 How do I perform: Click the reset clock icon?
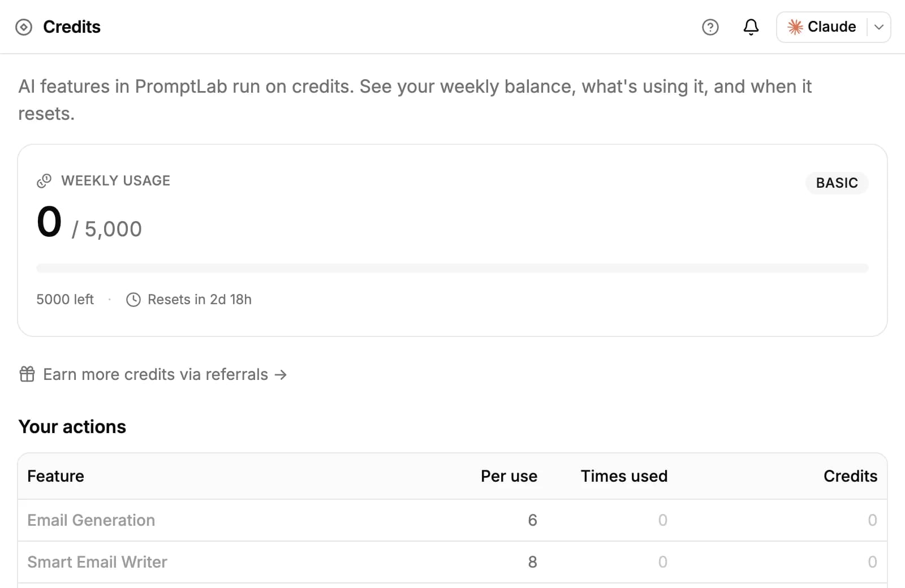coord(133,300)
